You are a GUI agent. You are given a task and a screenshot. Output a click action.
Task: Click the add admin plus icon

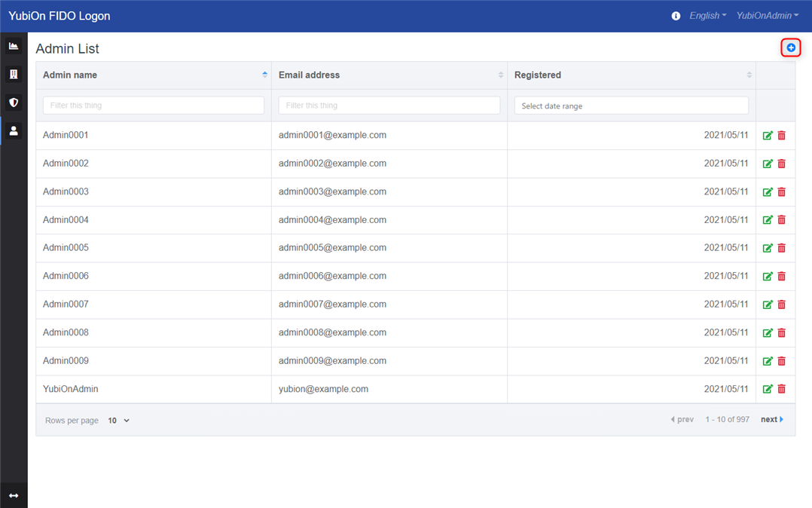pos(790,48)
